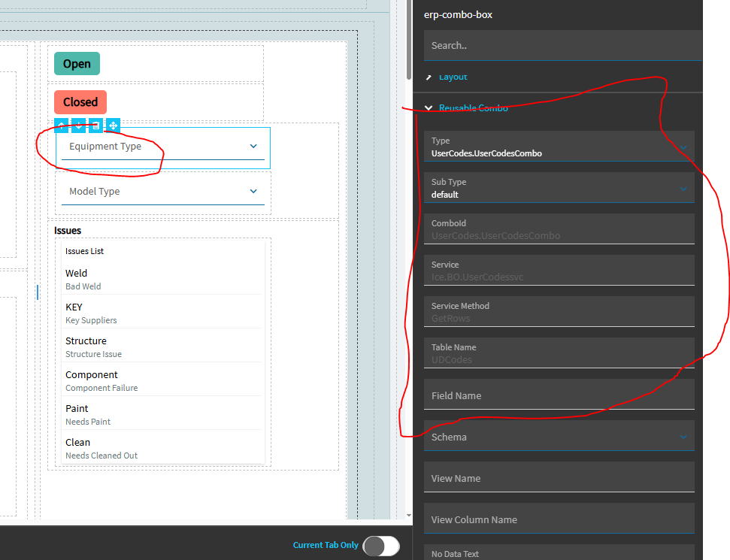Open the Type dropdown chevron
730x560 pixels.
pyautogui.click(x=683, y=147)
